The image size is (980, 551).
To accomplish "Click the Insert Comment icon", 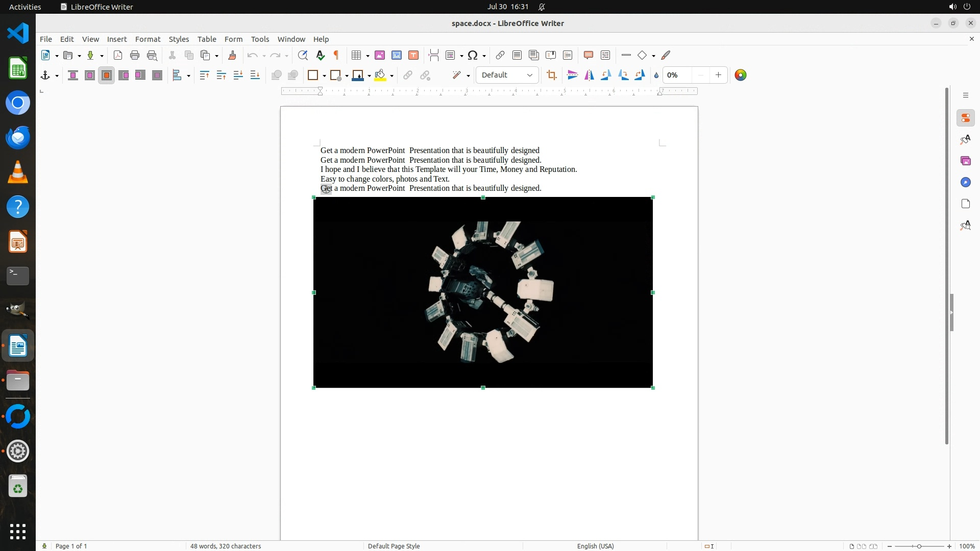I will (588, 56).
